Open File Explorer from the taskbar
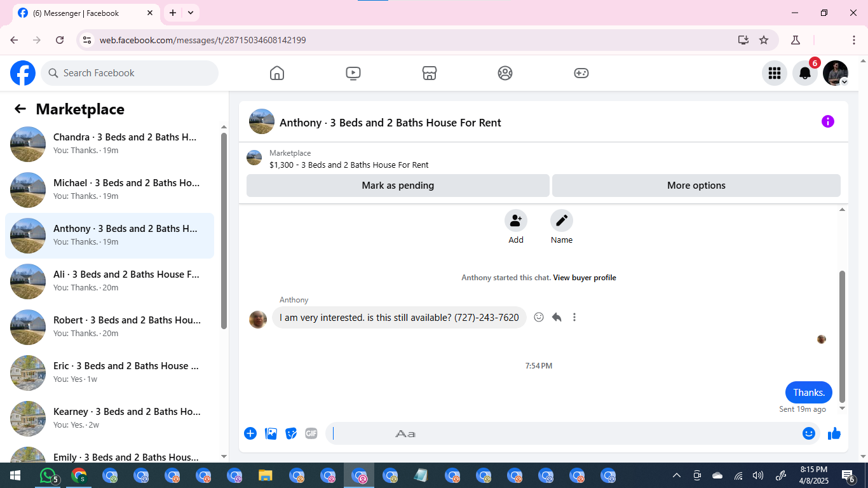 tap(266, 475)
